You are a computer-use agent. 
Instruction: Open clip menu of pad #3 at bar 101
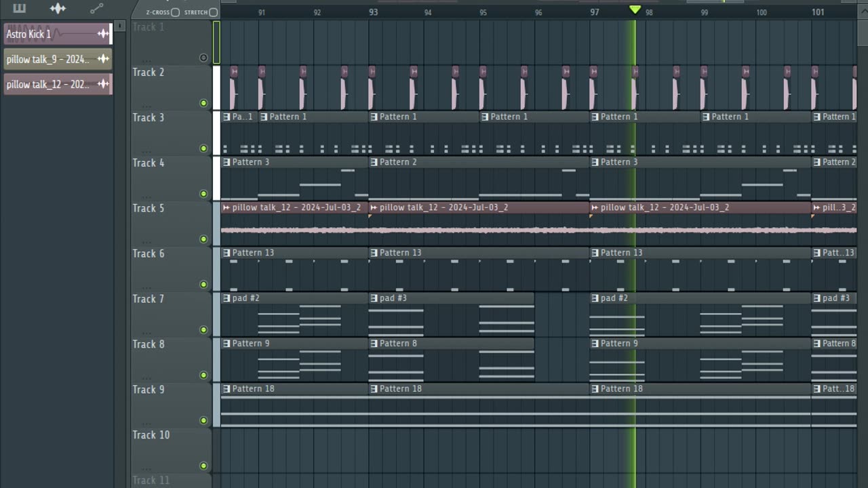point(817,298)
